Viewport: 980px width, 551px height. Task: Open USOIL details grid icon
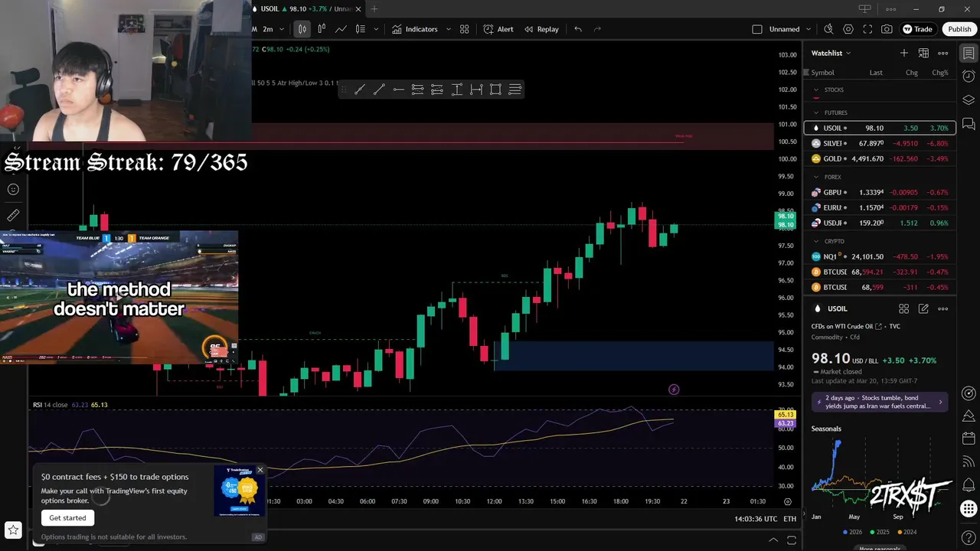coord(904,308)
